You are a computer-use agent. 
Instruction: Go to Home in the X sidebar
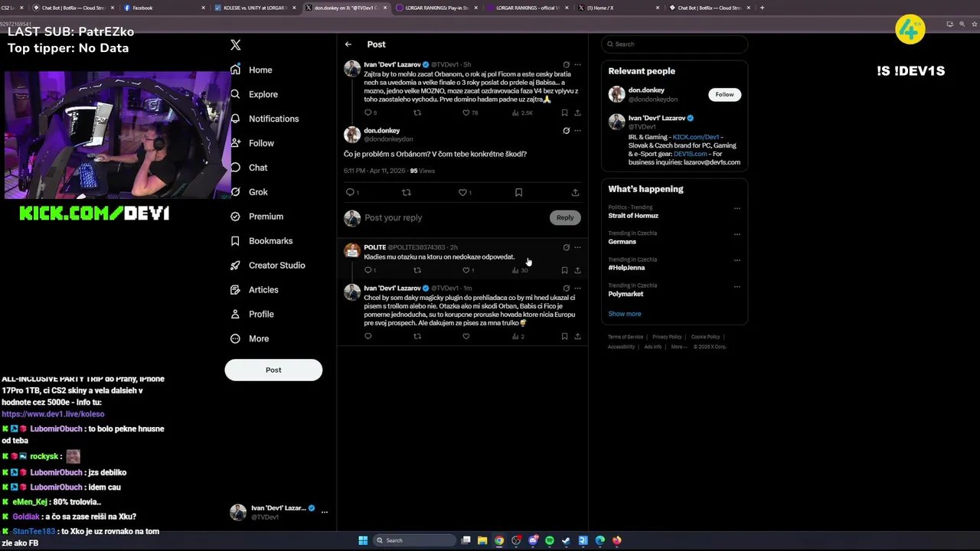pyautogui.click(x=251, y=70)
